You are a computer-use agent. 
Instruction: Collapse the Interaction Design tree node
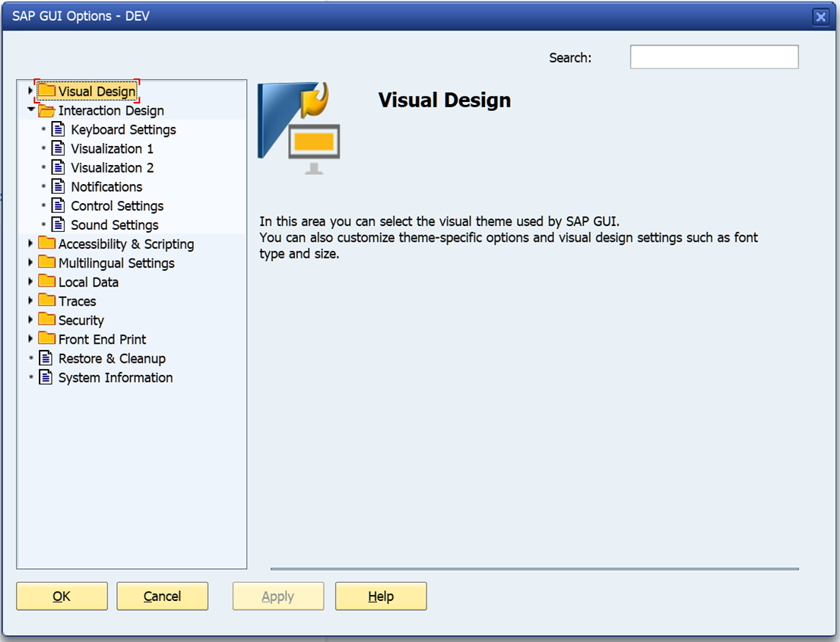pyautogui.click(x=30, y=110)
